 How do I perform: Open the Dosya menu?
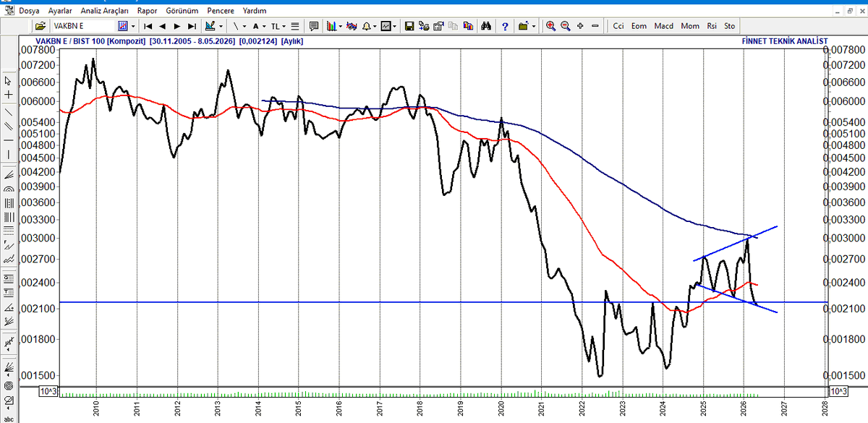coord(29,11)
